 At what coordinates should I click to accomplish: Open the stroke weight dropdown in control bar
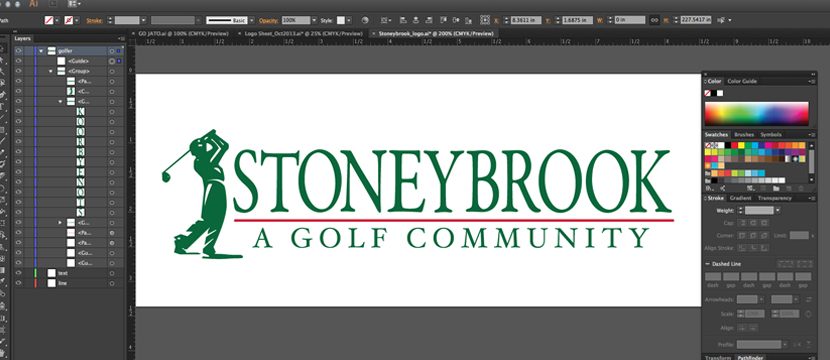click(x=143, y=20)
